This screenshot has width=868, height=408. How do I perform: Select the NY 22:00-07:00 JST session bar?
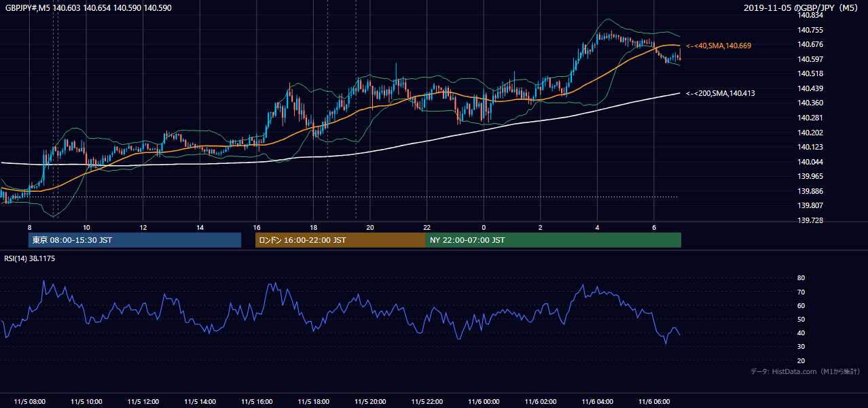pos(554,240)
